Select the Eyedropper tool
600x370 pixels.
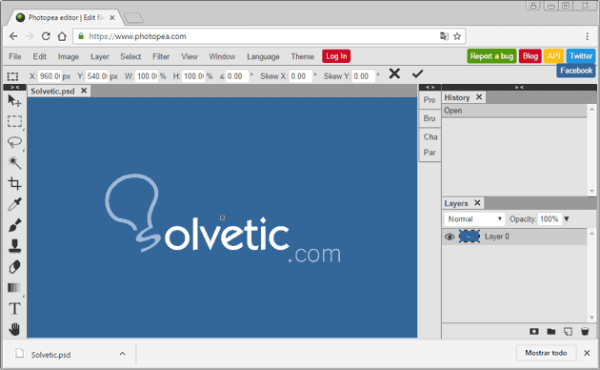coord(15,204)
